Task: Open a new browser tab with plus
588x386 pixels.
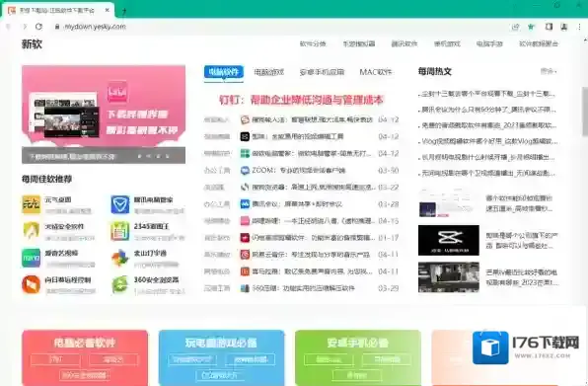Action: [124, 11]
